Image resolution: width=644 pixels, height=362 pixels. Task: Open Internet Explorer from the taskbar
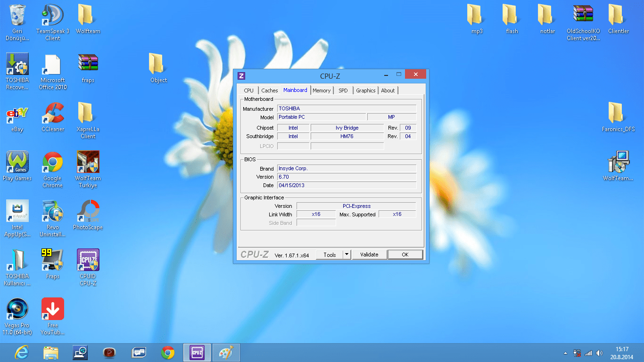[x=22, y=353]
